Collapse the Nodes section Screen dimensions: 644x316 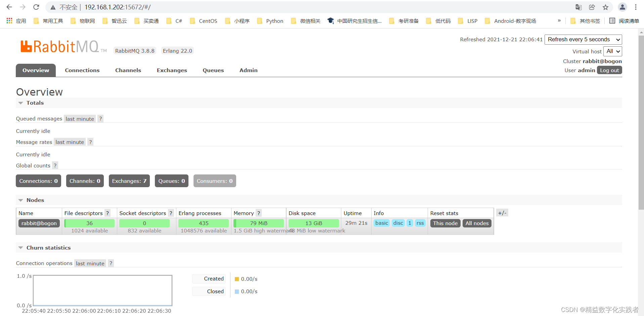click(21, 200)
